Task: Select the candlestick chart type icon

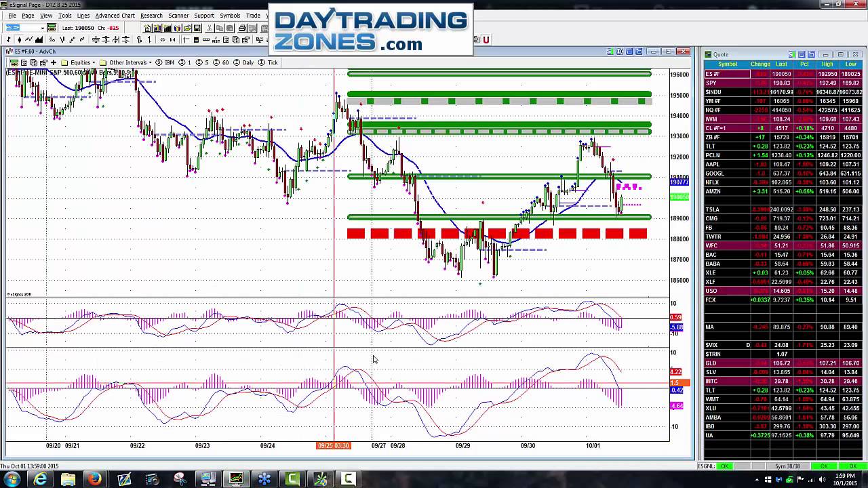Action: tap(19, 39)
